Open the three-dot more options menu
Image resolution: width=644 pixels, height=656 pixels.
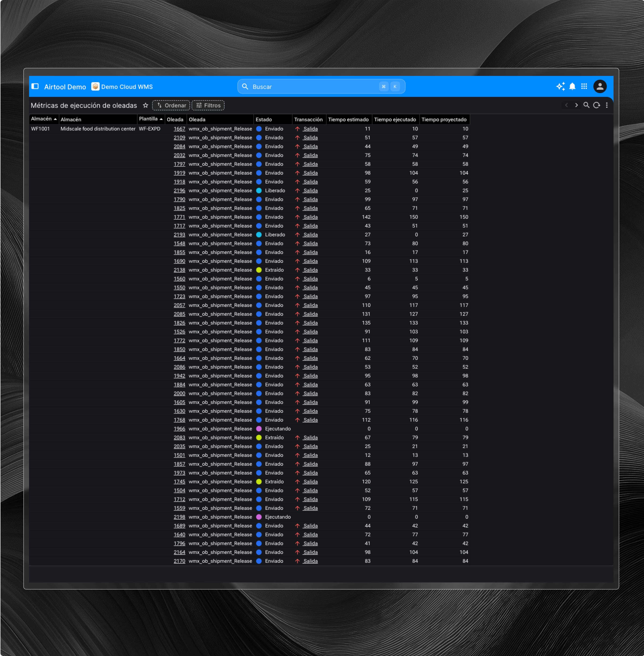coord(607,105)
